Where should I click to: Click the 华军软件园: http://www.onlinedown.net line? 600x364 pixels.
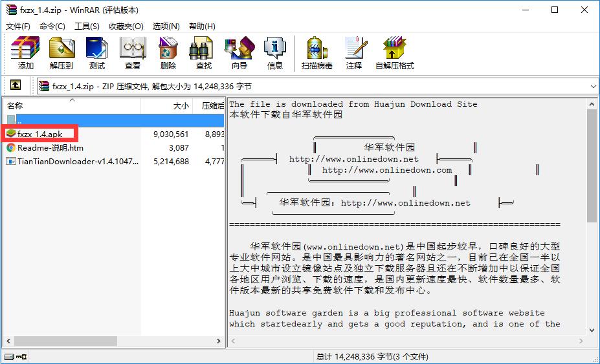coord(375,202)
